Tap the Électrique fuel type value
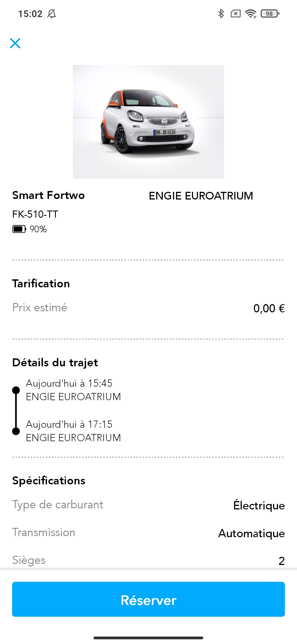 click(x=259, y=505)
